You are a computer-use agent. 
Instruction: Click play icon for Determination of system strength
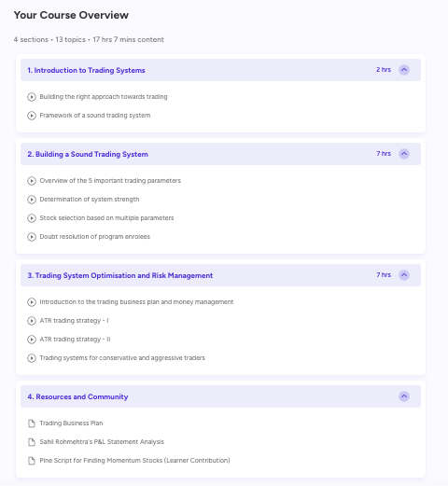click(x=32, y=200)
